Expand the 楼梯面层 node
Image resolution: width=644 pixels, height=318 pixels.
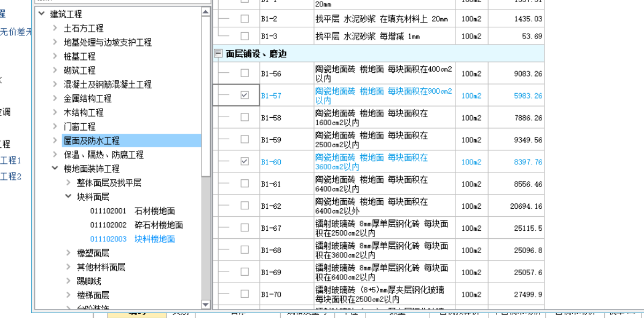coord(68,294)
